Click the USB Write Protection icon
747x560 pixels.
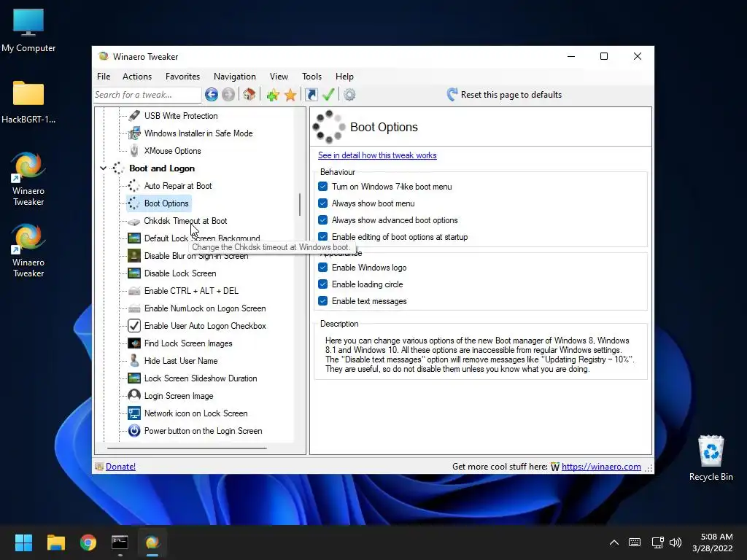[x=134, y=116]
